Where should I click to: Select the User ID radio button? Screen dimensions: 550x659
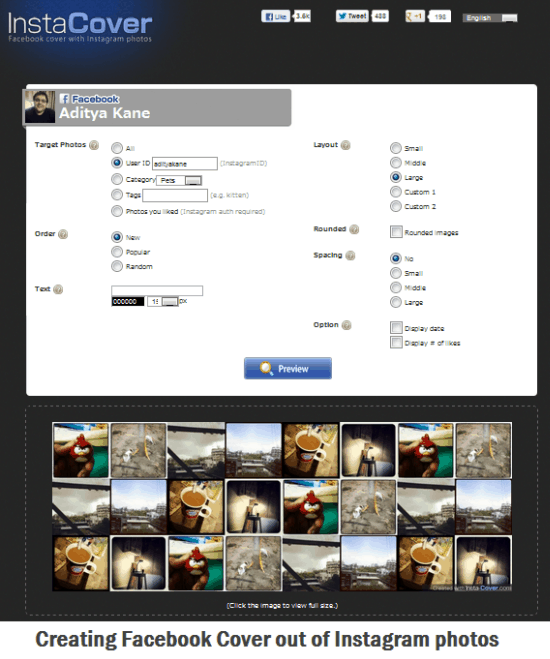pyautogui.click(x=117, y=163)
